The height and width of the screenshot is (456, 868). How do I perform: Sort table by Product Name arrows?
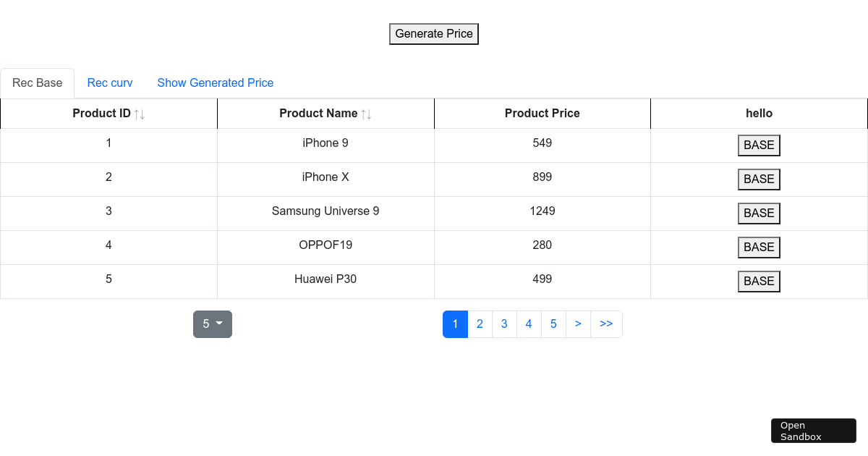(x=366, y=114)
